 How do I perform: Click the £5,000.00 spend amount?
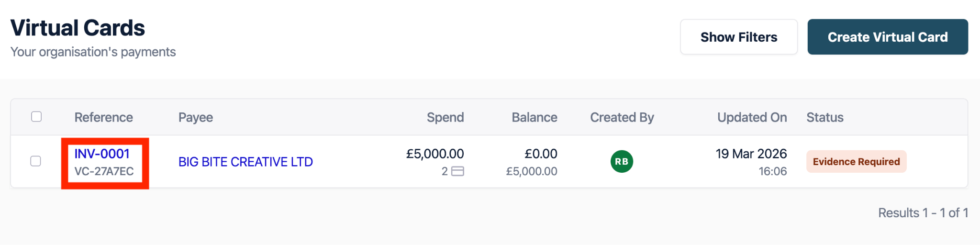coord(434,154)
